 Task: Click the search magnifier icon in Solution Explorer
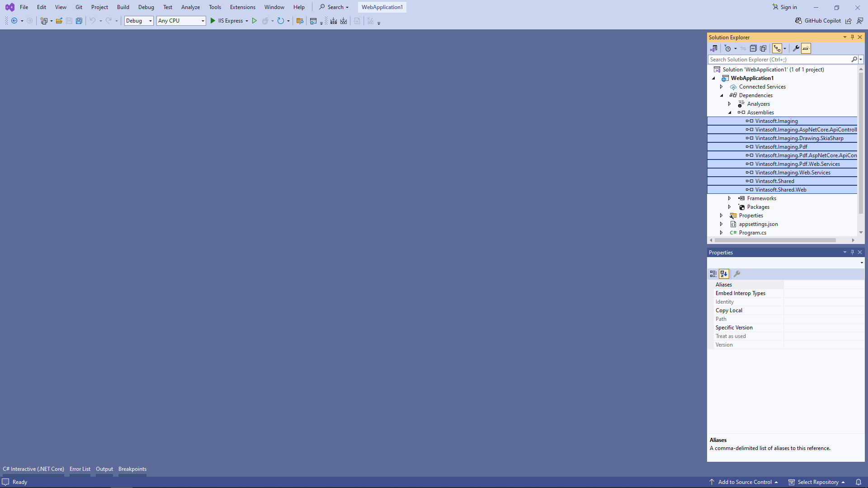pyautogui.click(x=854, y=60)
